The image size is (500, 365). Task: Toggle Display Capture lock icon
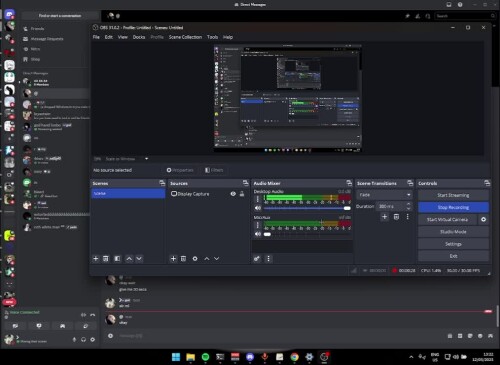click(x=242, y=194)
